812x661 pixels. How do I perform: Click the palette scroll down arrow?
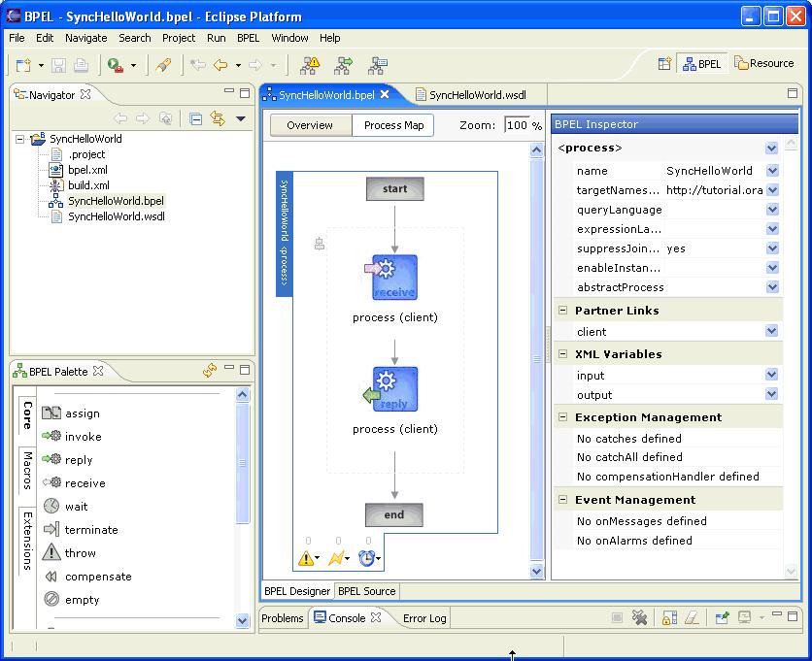click(243, 619)
